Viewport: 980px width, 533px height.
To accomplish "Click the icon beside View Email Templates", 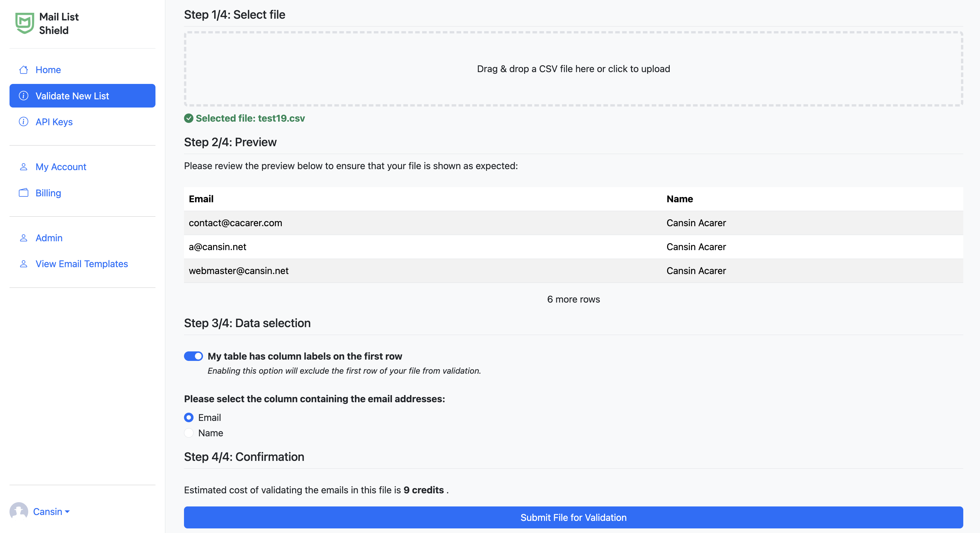I will pyautogui.click(x=23, y=264).
